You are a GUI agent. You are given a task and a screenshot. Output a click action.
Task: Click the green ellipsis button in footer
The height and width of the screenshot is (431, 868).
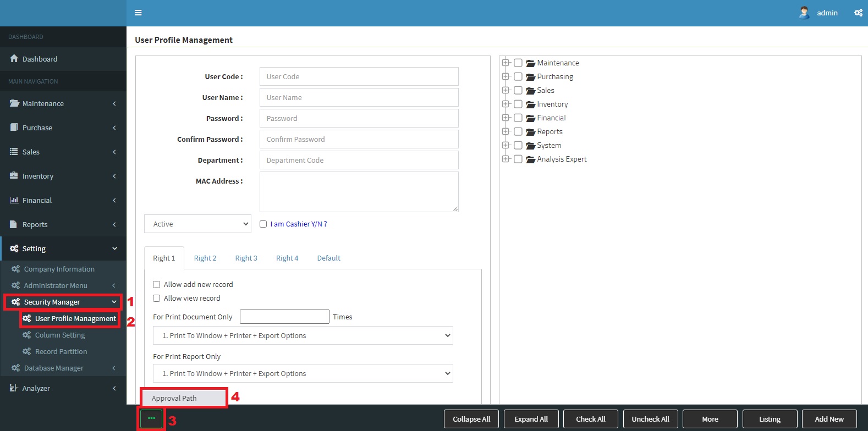tap(151, 419)
